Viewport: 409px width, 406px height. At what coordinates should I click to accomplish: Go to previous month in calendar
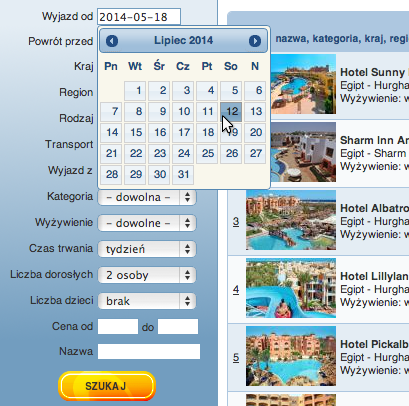pyautogui.click(x=112, y=41)
